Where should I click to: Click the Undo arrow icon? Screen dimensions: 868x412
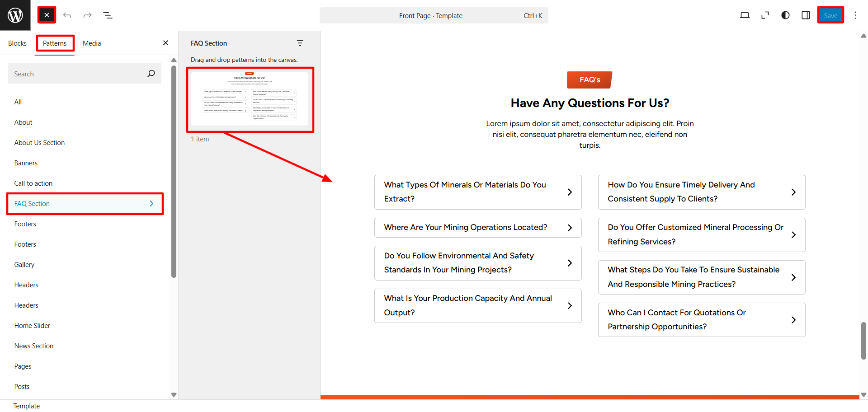(67, 15)
